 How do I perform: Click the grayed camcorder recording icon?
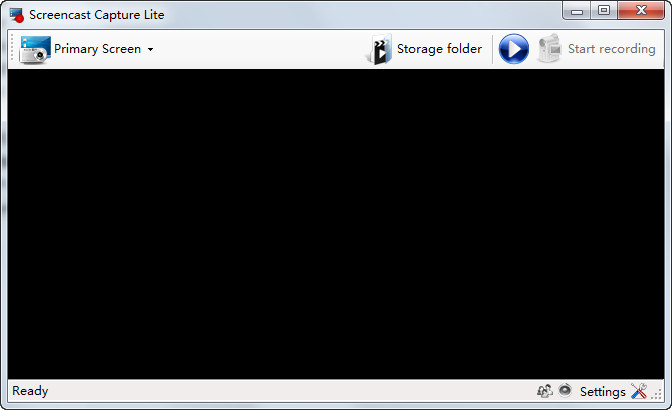[549, 48]
